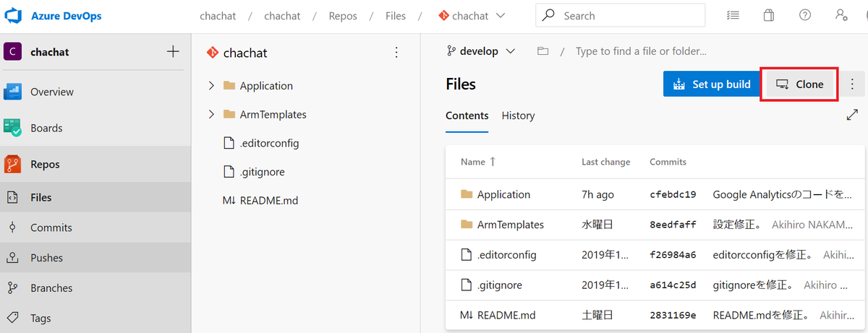Open commit f26984a6 link
The width and height of the screenshot is (868, 333).
[673, 255]
